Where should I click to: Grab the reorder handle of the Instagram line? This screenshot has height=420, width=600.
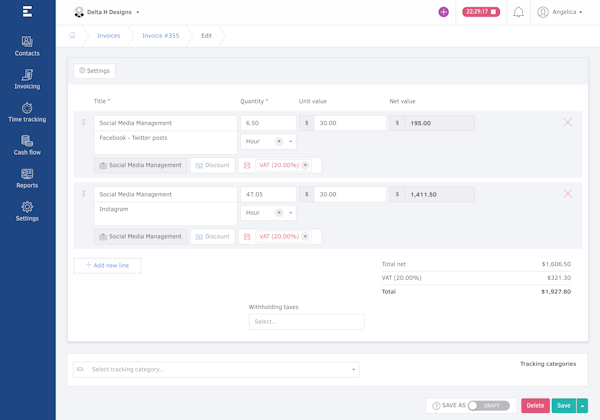[83, 194]
